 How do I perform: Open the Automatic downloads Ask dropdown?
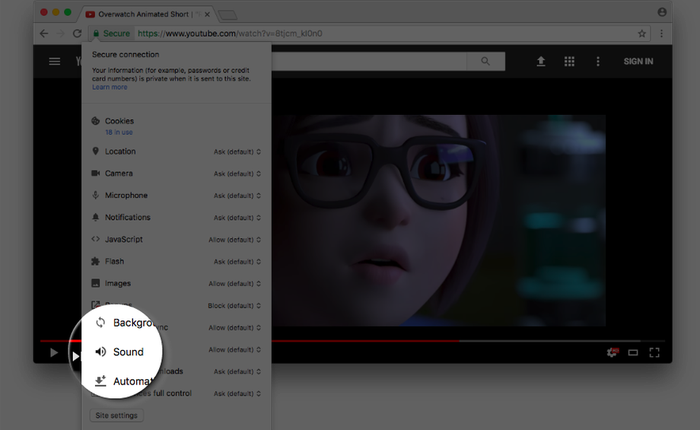coord(237,372)
